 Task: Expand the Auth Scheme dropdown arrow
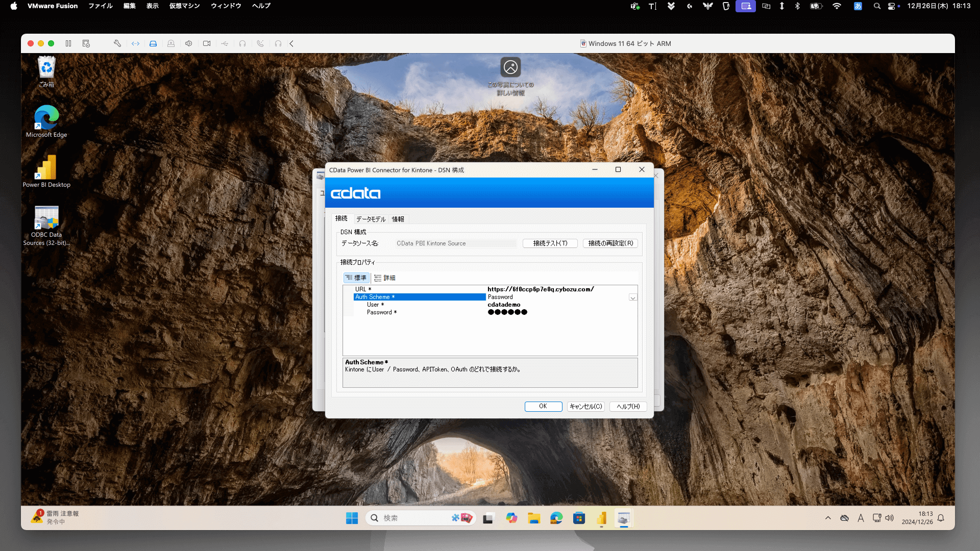point(633,297)
